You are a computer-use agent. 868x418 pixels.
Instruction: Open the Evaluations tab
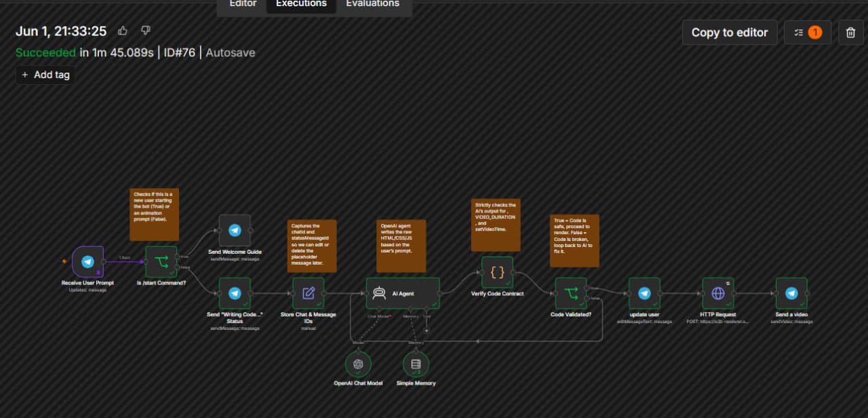point(372,4)
